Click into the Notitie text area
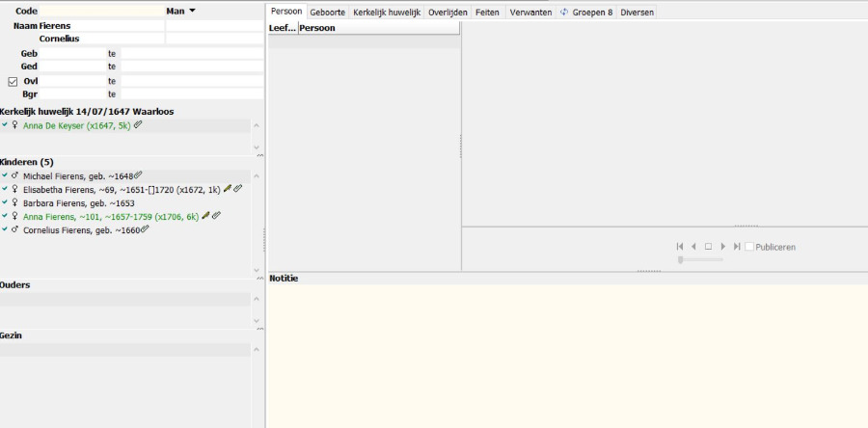This screenshot has width=868, height=428. point(566,352)
